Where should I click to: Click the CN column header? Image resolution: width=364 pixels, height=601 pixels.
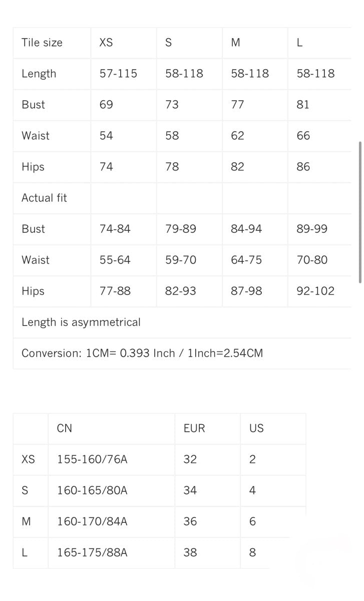65,428
